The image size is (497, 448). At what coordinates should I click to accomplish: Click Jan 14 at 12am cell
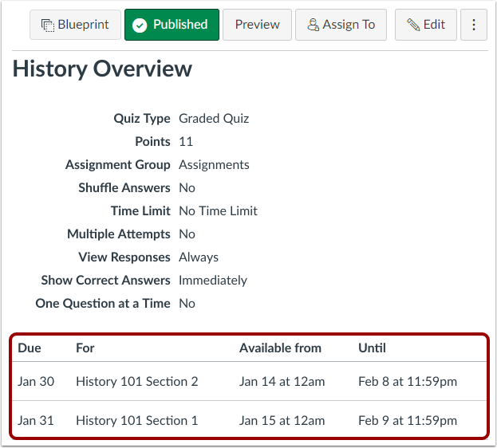coord(282,382)
